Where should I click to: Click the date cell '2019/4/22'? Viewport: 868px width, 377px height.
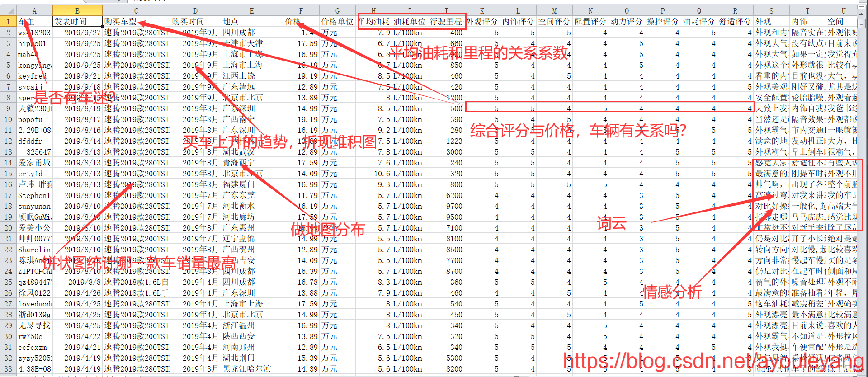77,336
